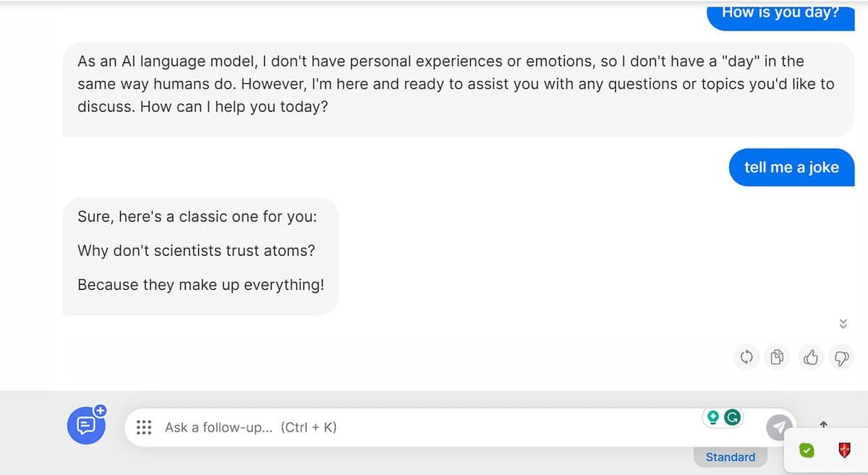Click the paper-plane send button
Image resolution: width=868 pixels, height=475 pixels.
pyautogui.click(x=778, y=427)
